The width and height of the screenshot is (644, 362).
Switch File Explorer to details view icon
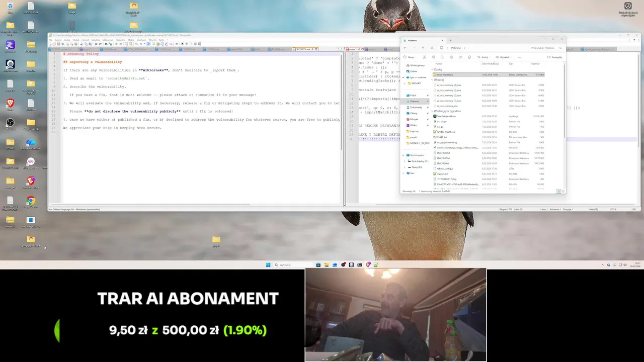click(x=558, y=191)
